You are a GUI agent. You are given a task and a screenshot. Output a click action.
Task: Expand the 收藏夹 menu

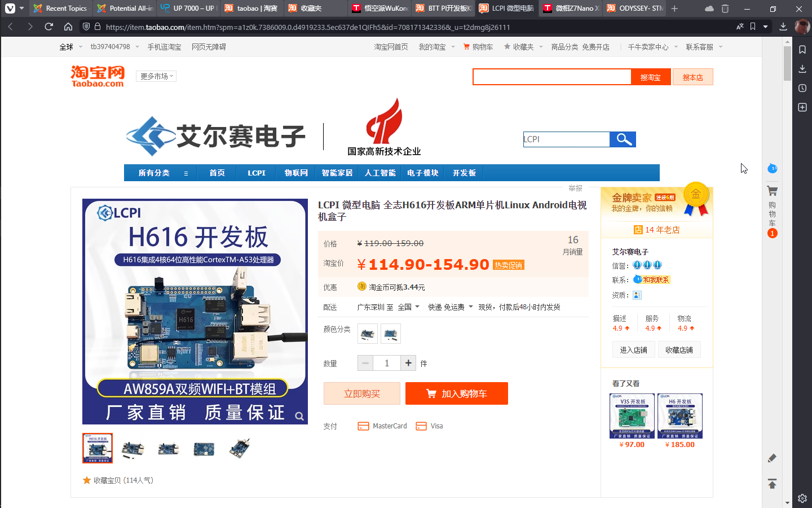523,47
